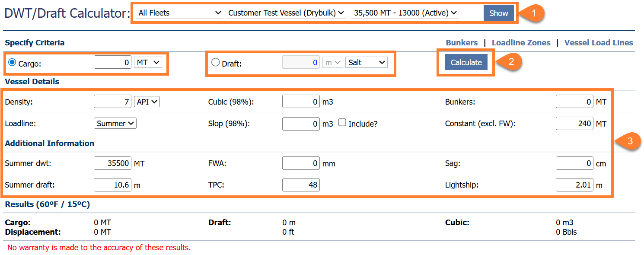Screen dimensions: 644x255
Task: Click the Cargo amount input field
Action: click(x=113, y=63)
